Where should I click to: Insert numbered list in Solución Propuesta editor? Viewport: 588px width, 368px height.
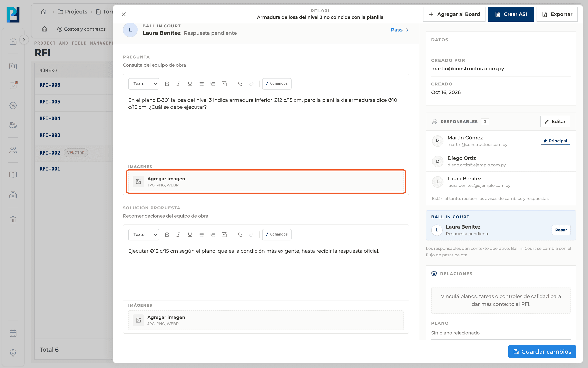pos(213,235)
